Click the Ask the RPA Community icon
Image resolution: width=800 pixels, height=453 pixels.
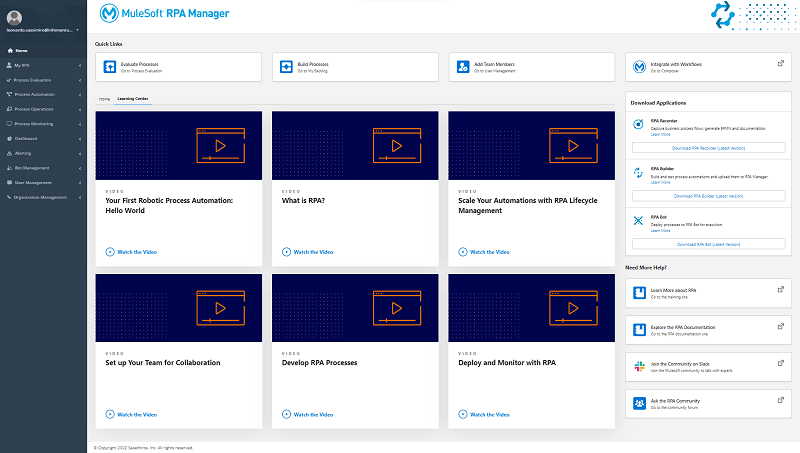pyautogui.click(x=639, y=403)
